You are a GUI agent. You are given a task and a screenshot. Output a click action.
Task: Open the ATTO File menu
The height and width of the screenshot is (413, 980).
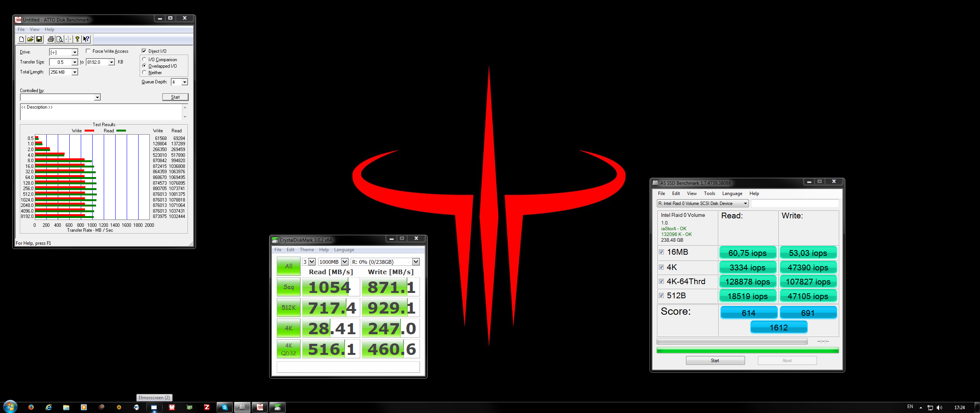21,29
